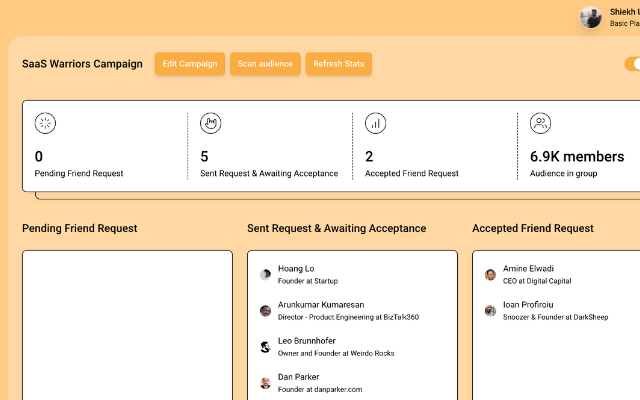Viewport: 640px width, 400px height.
Task: Select the name Amine Elwadi
Action: 528,269
